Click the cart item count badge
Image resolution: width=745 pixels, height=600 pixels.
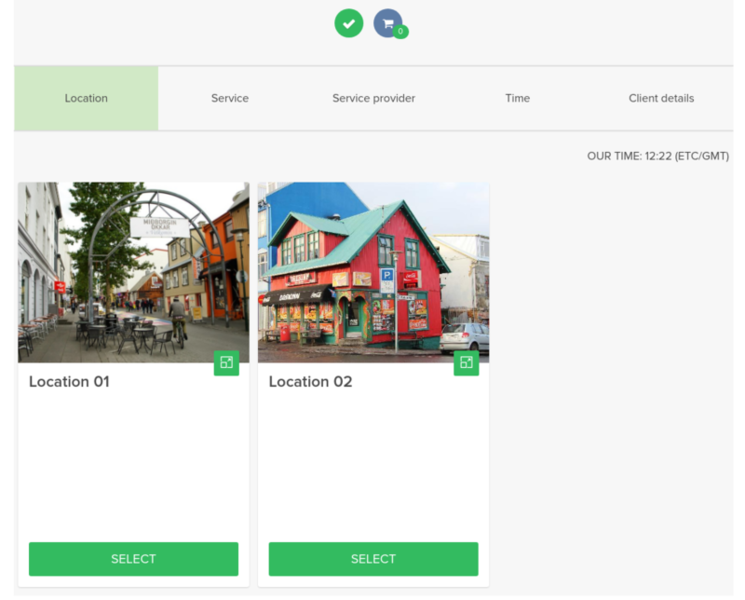401,32
